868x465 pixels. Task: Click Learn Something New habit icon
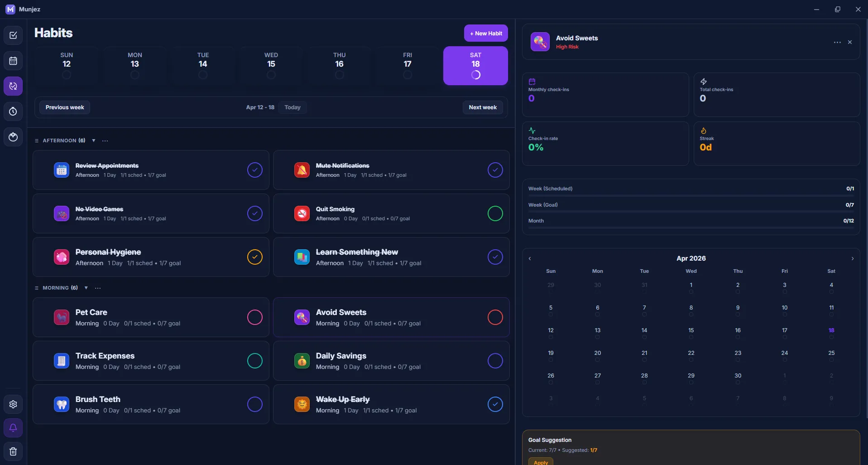[302, 257]
